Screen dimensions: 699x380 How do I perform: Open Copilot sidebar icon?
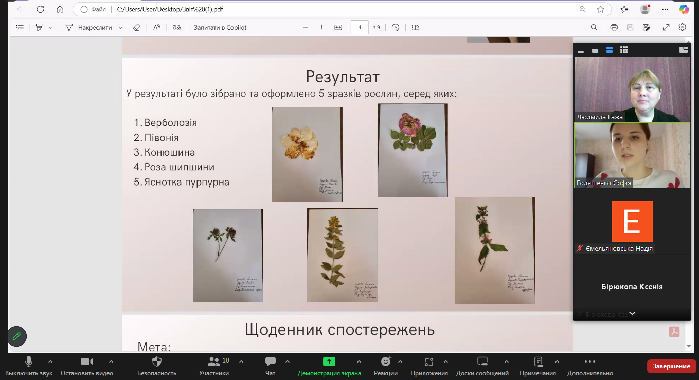(x=684, y=9)
